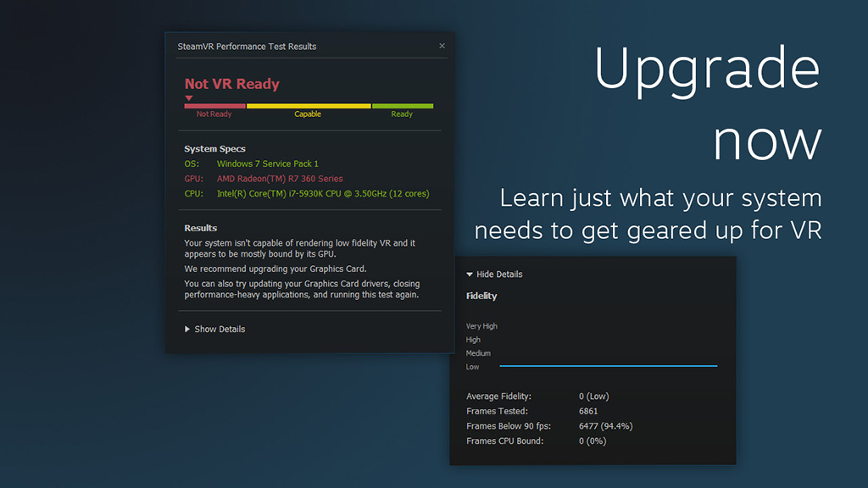Click the 'Medium' fidelity label
The height and width of the screenshot is (488, 868).
[478, 353]
